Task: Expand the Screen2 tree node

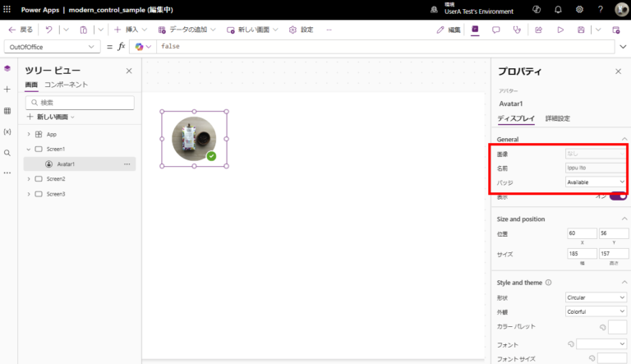Action: click(x=29, y=179)
